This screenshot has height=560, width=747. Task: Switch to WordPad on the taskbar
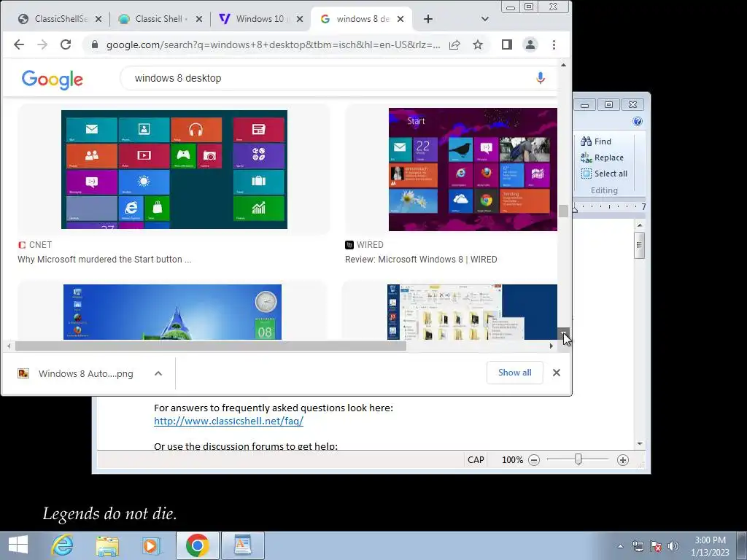tap(243, 545)
